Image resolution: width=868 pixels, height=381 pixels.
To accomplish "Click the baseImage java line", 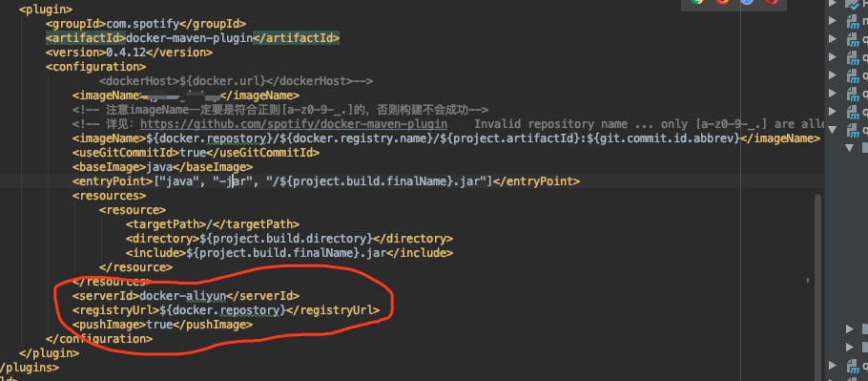I will [x=162, y=167].
